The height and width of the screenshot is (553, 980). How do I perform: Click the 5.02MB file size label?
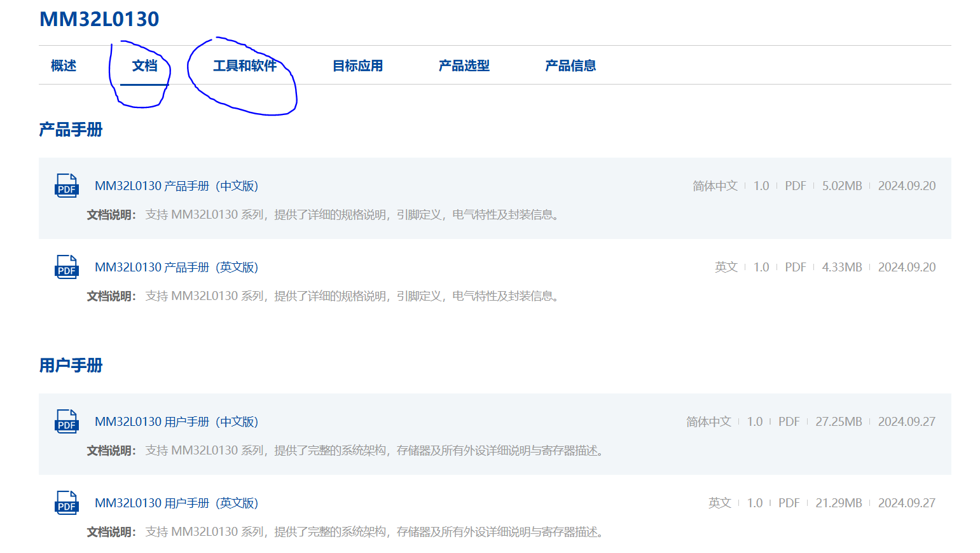point(841,186)
